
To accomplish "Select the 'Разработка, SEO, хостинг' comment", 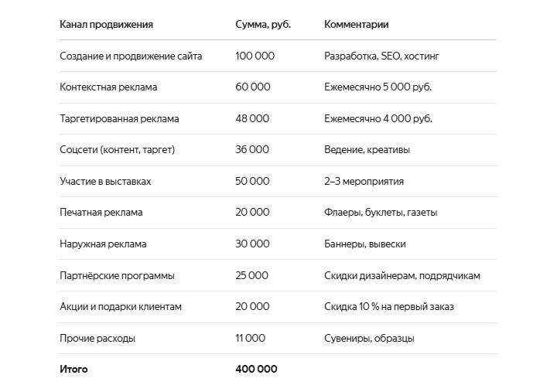I will click(383, 56).
